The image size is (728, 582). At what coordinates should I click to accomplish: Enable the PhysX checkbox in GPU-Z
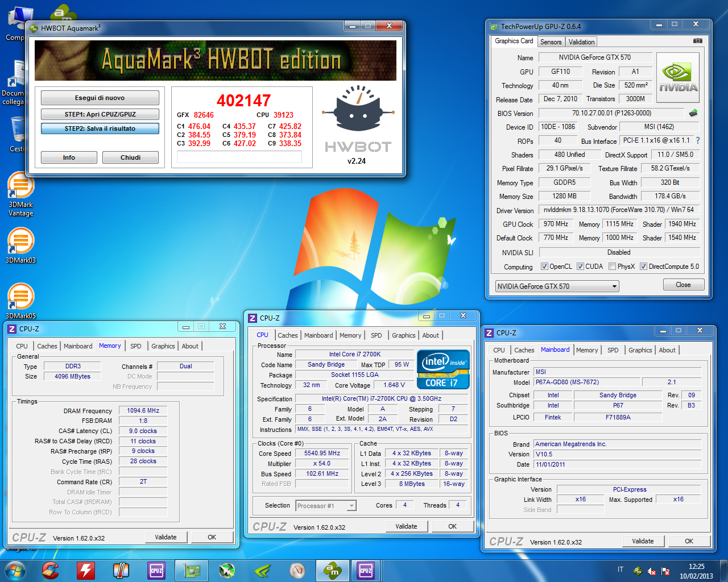point(612,267)
